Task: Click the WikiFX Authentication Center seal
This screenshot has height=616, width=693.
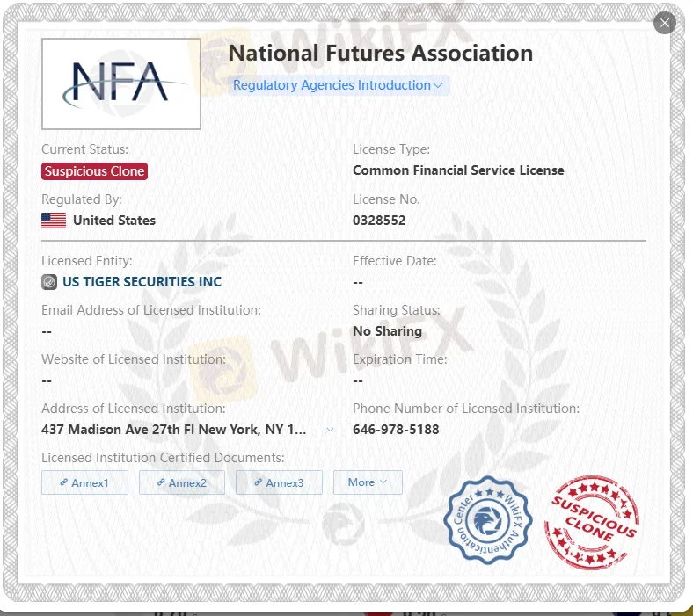Action: 487,519
